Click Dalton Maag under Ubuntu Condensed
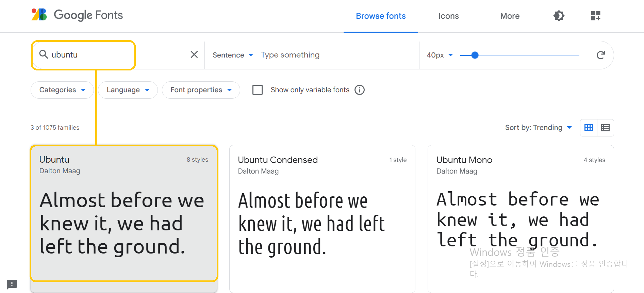Screen dimensions: 644x293 coord(258,171)
